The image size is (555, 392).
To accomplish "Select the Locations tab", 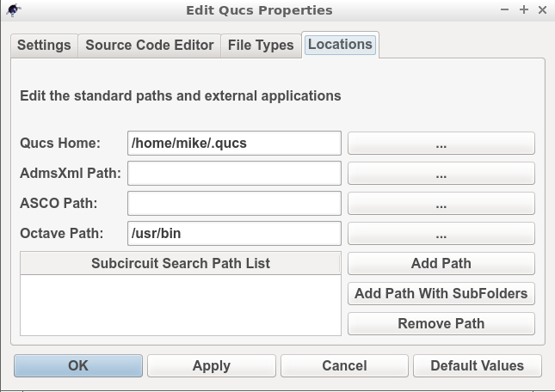I will (340, 45).
